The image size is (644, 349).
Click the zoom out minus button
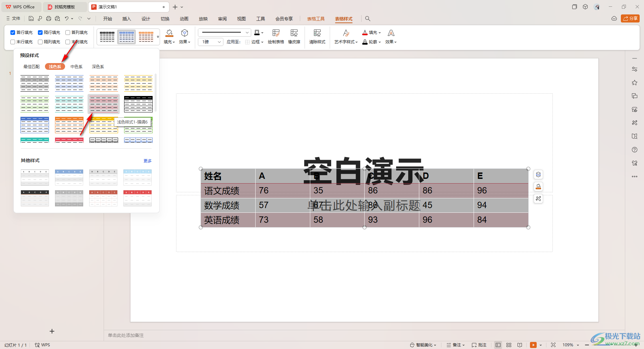[587, 345]
